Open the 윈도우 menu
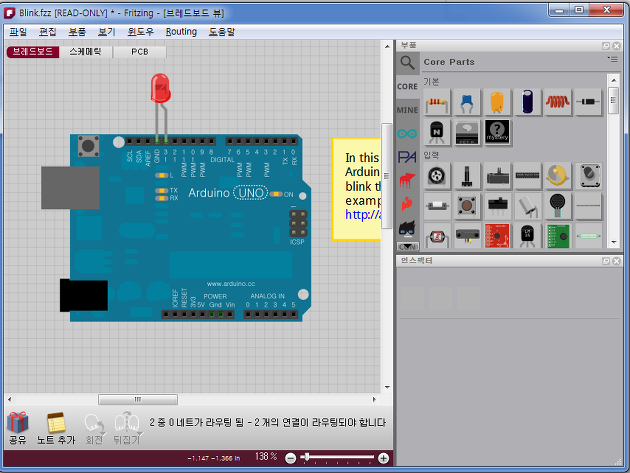630x473 pixels. click(141, 32)
